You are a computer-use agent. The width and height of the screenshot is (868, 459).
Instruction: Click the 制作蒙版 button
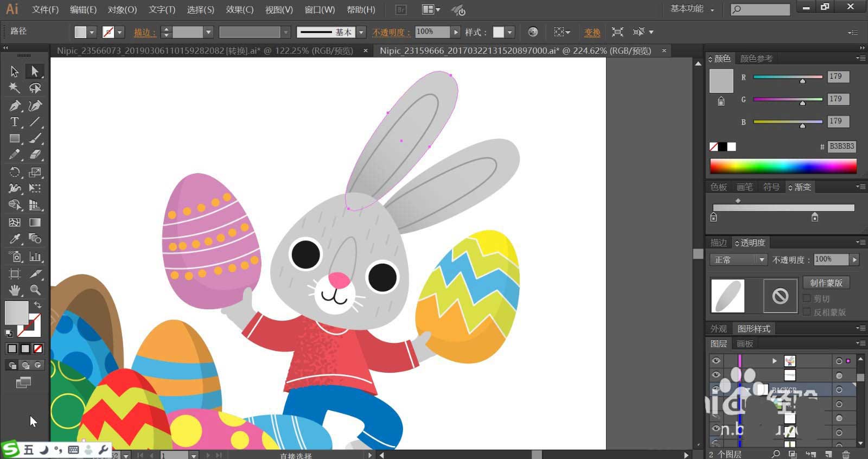[x=826, y=283]
